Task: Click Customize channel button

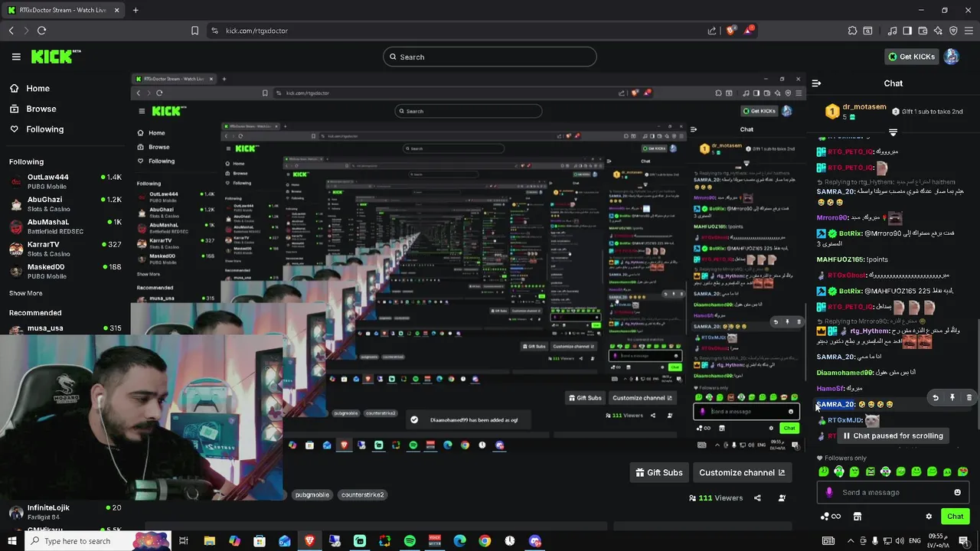Action: click(x=741, y=472)
